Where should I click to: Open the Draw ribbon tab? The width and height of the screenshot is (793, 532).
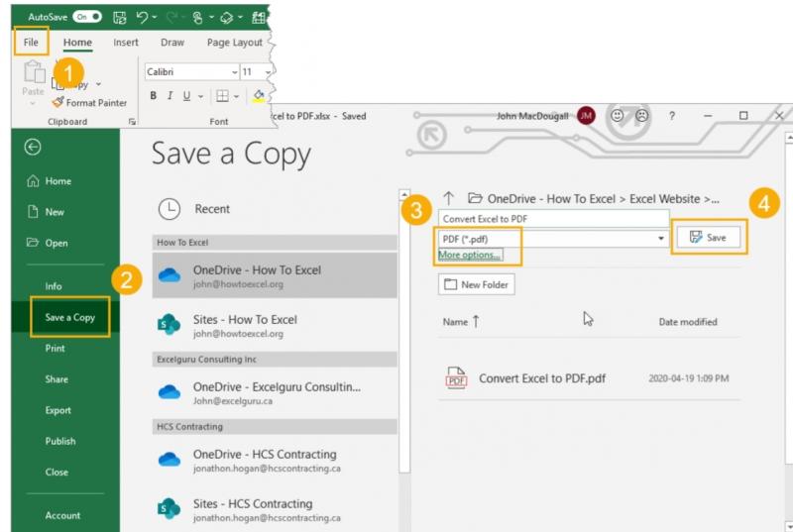171,43
